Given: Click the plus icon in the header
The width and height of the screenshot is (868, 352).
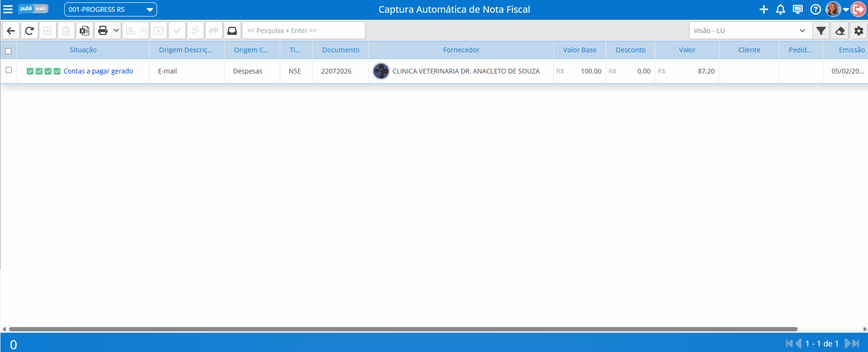Looking at the screenshot, I should [x=764, y=9].
